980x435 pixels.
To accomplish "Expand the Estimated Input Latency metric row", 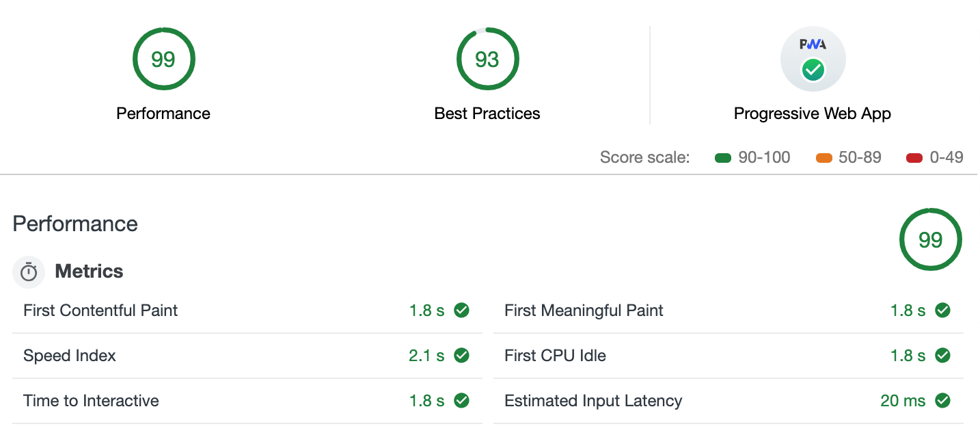I will point(593,401).
